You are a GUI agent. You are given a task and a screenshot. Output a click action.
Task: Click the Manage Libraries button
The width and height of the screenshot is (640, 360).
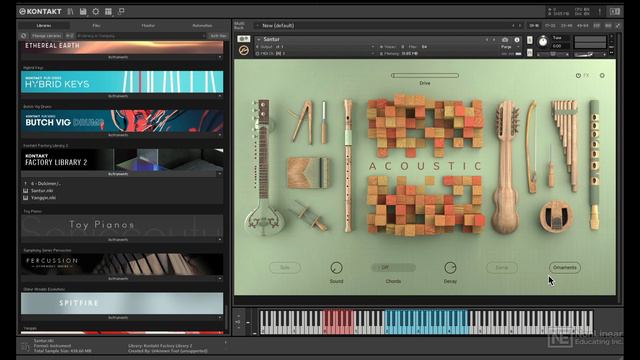[46, 36]
